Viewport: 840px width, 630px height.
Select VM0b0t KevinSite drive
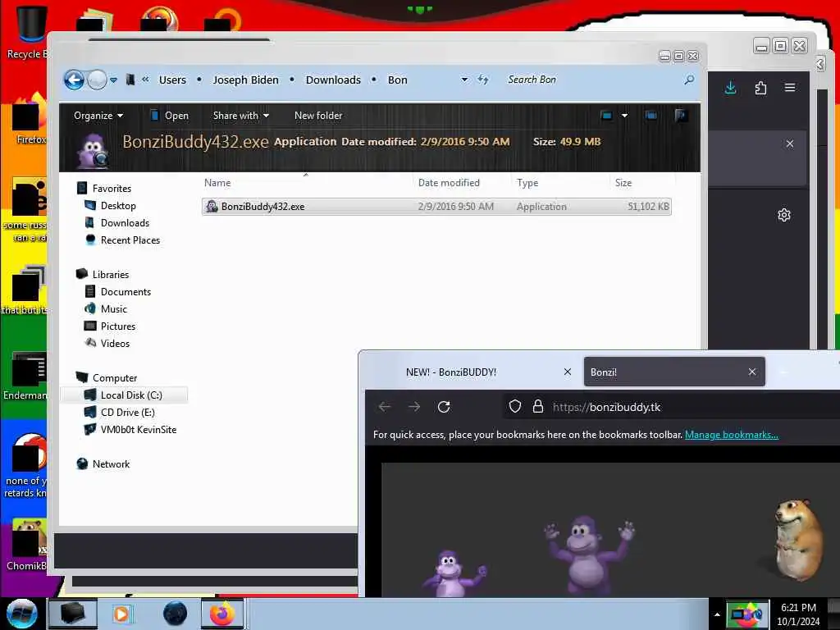coord(138,430)
